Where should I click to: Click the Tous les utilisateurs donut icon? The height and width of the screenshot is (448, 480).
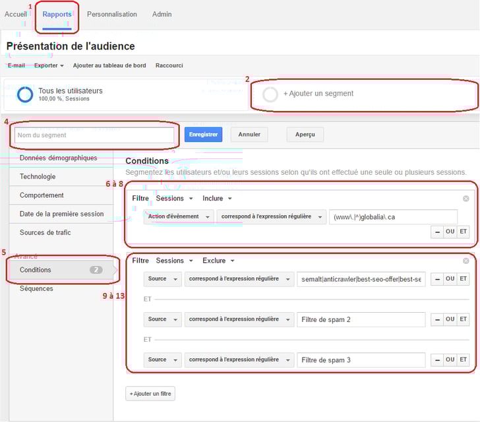pyautogui.click(x=25, y=94)
